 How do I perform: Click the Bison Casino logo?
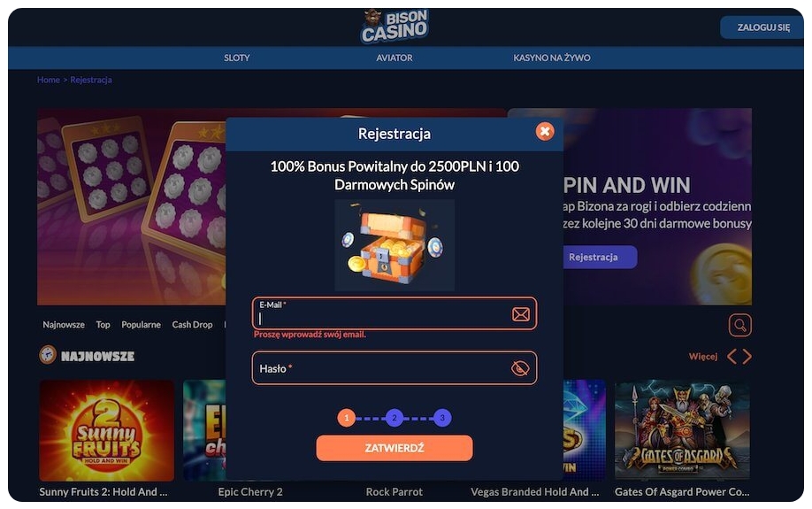coord(395,26)
